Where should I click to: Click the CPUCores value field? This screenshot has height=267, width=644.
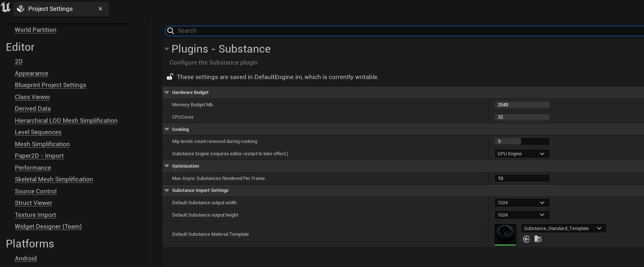click(522, 117)
